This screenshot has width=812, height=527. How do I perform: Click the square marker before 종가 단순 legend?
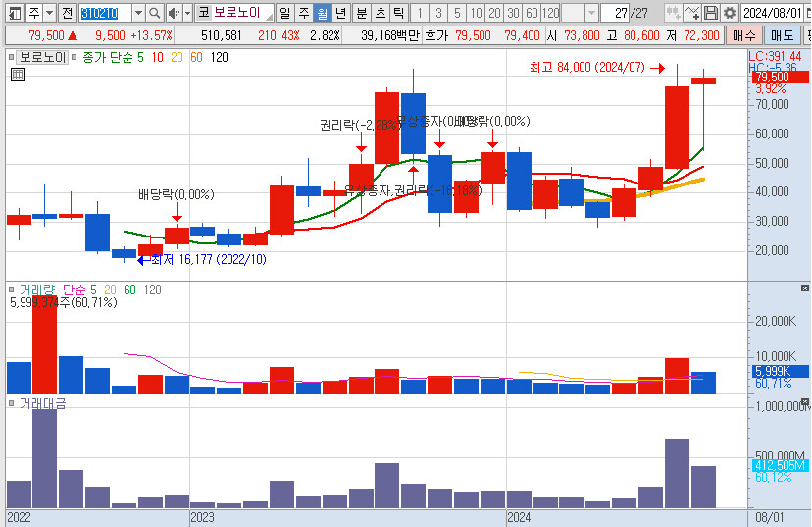click(x=75, y=57)
